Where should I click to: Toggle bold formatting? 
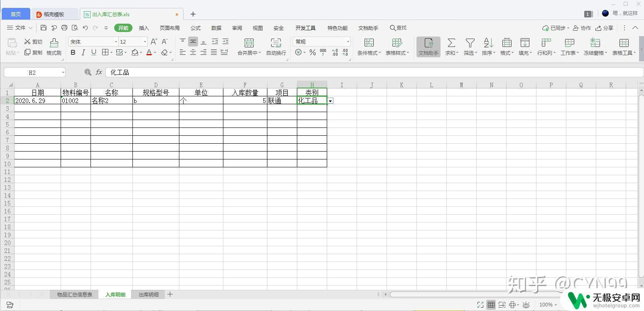point(73,52)
